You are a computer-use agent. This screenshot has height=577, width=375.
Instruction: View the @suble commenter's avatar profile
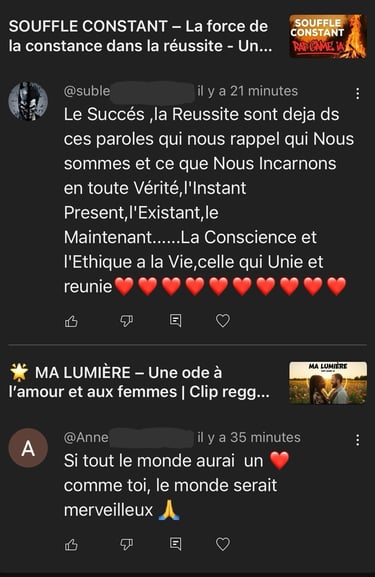28,101
